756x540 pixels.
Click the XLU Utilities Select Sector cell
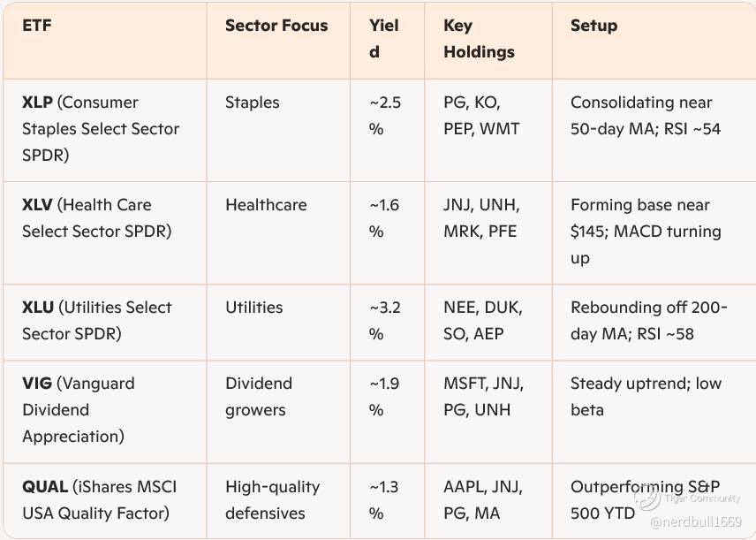[x=97, y=320]
